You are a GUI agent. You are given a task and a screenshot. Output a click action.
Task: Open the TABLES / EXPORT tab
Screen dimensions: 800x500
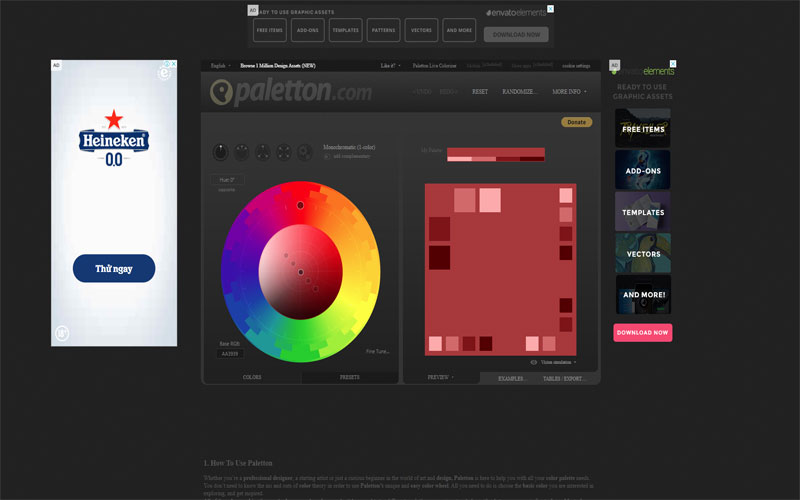click(563, 379)
